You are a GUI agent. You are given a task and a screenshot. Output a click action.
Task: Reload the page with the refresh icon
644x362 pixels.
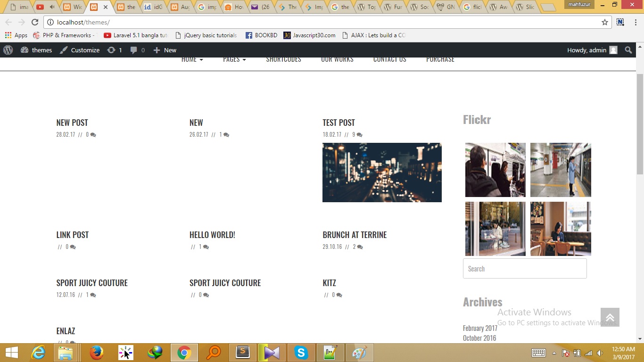(x=35, y=22)
